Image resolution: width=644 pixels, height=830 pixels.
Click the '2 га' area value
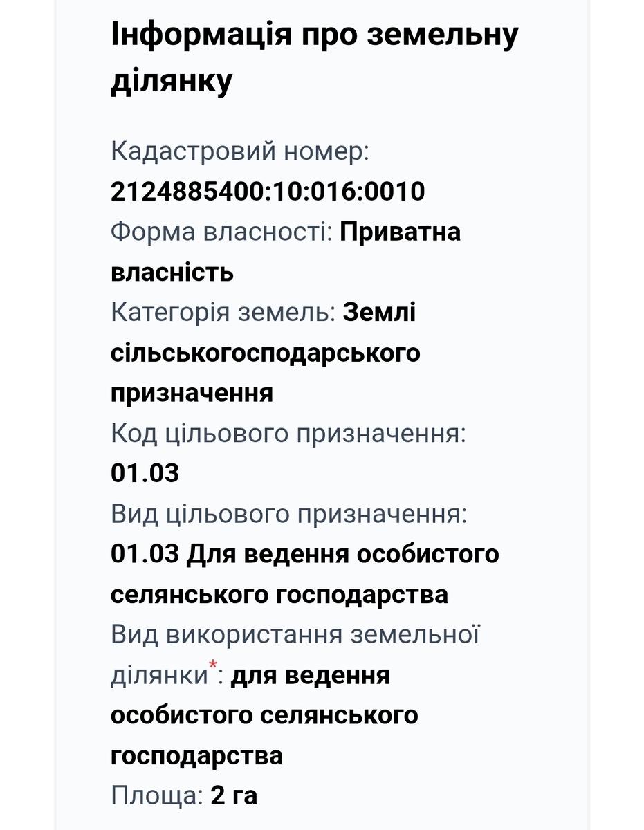tap(234, 795)
